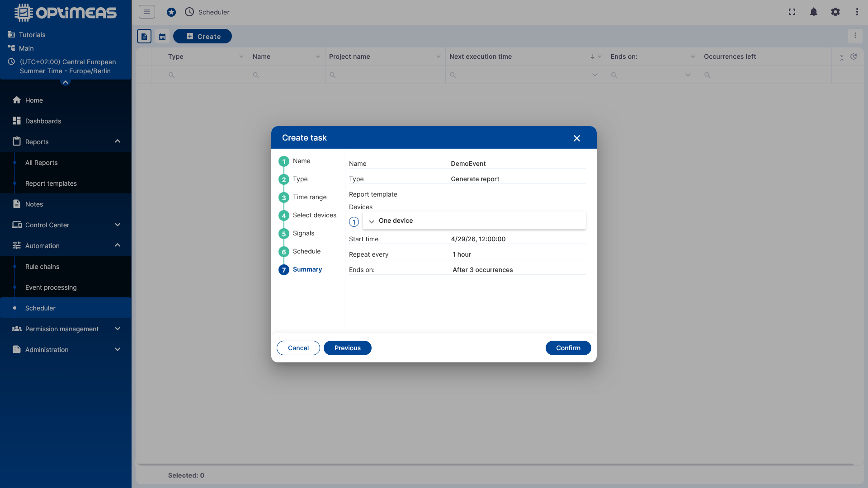
Task: Collapse table filter row icon
Action: [x=842, y=57]
